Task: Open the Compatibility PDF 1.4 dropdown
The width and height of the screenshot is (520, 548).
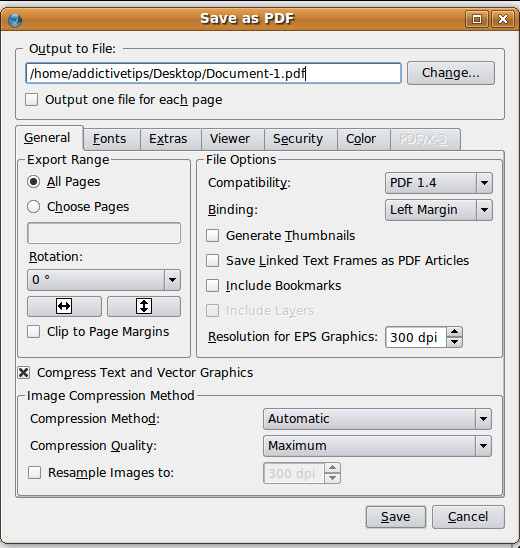Action: point(439,183)
